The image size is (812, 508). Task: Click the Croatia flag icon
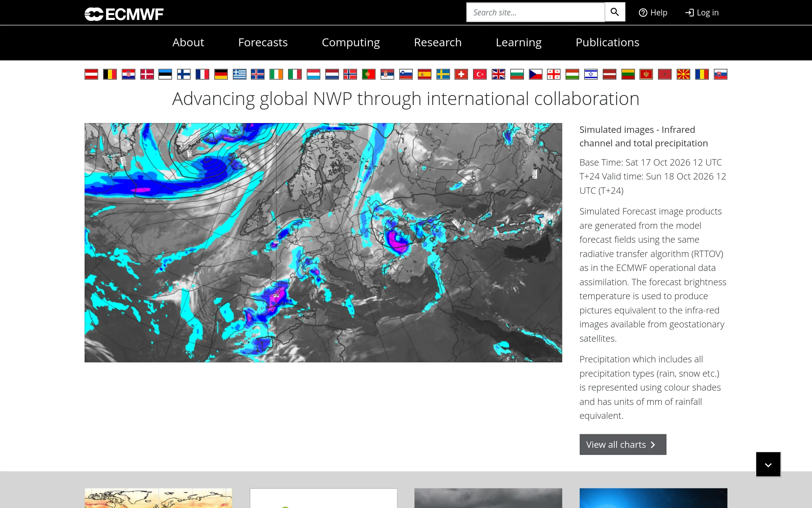coord(128,74)
